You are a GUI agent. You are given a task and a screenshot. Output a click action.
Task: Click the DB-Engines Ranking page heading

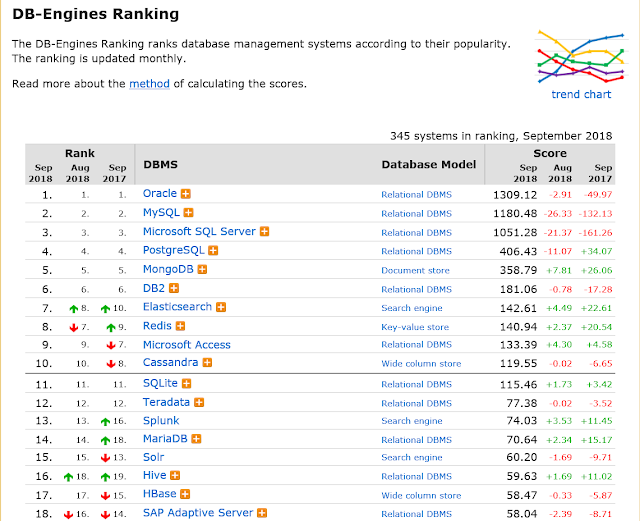point(96,14)
